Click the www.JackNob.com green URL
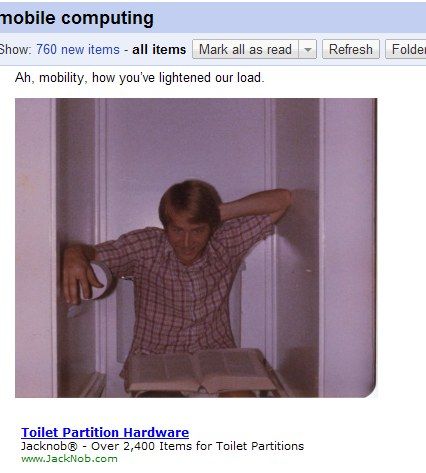Screen dimensions: 426x473 click(x=69, y=459)
